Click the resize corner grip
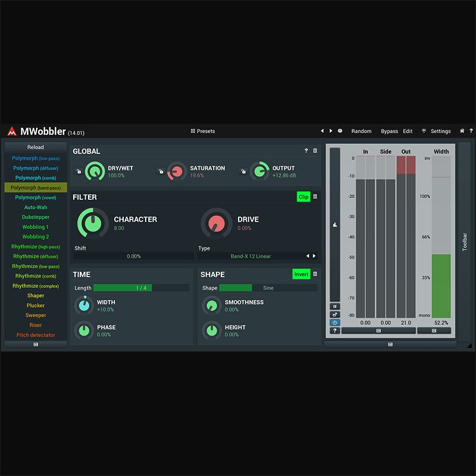The image size is (476, 476). click(x=469, y=345)
